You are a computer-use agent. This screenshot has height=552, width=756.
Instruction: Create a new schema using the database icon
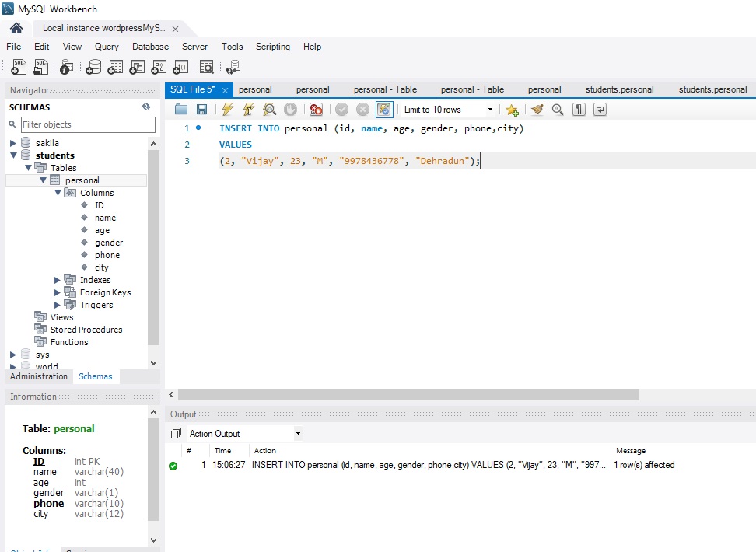(93, 66)
